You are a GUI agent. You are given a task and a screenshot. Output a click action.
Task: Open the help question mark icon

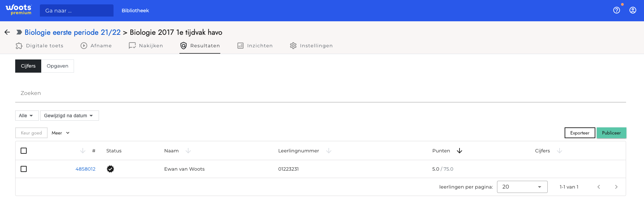(617, 10)
